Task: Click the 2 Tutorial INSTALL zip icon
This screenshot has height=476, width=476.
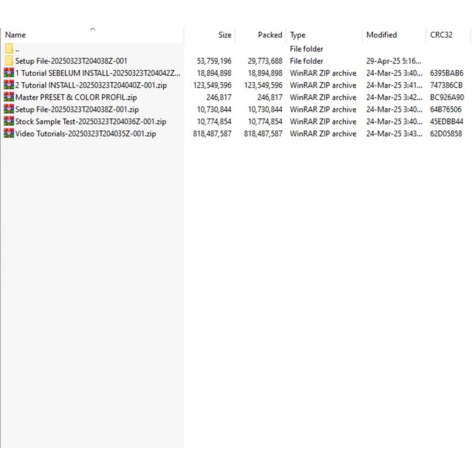Action: 9,85
